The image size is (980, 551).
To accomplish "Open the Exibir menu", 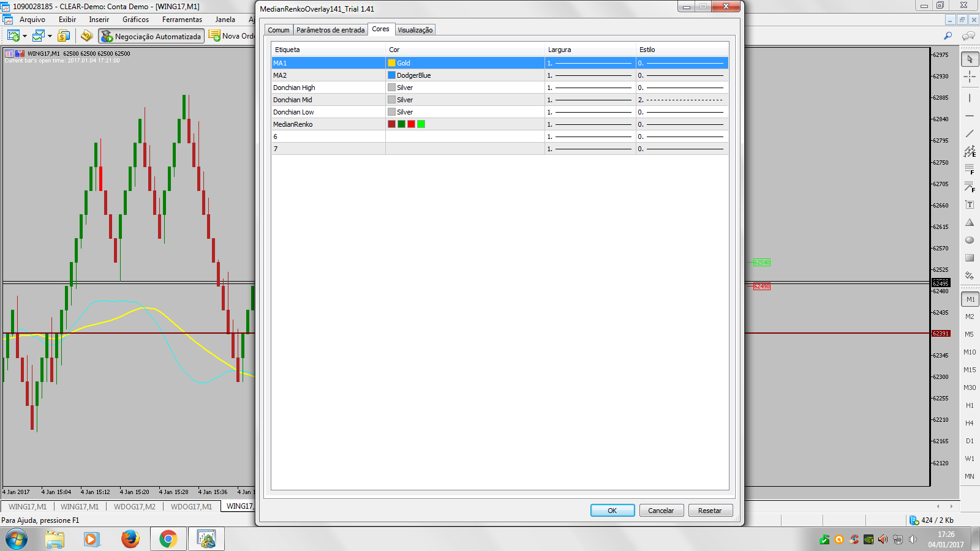I will pyautogui.click(x=67, y=20).
